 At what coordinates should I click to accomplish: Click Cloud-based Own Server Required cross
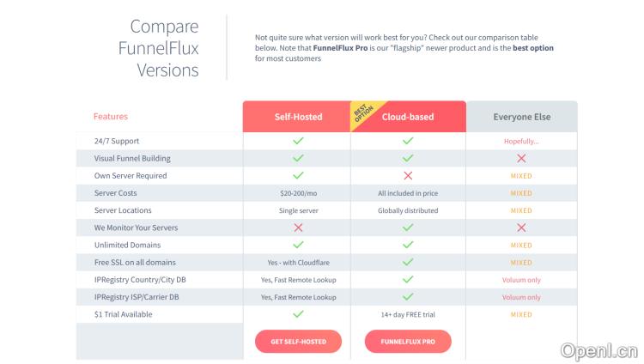[408, 175]
